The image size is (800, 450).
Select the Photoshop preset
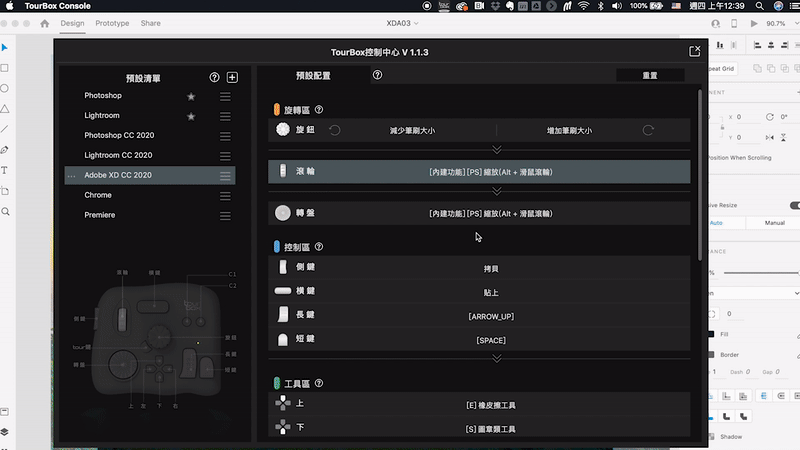click(103, 95)
